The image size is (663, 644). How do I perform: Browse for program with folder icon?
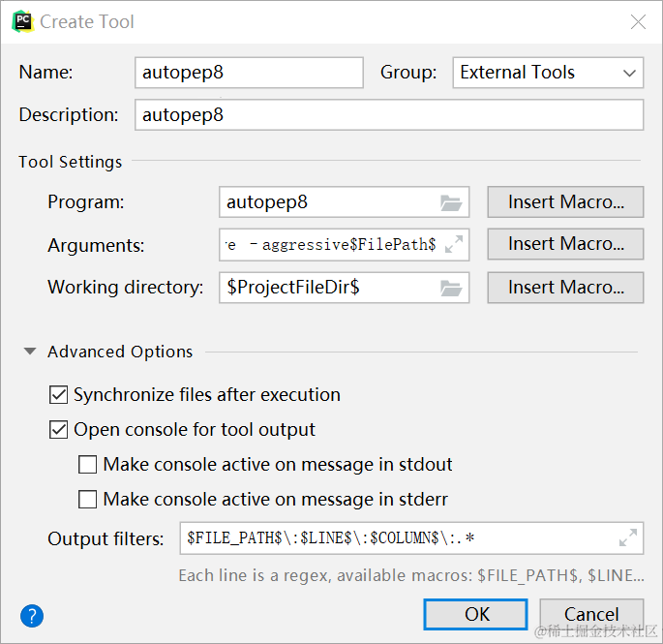[x=451, y=202]
